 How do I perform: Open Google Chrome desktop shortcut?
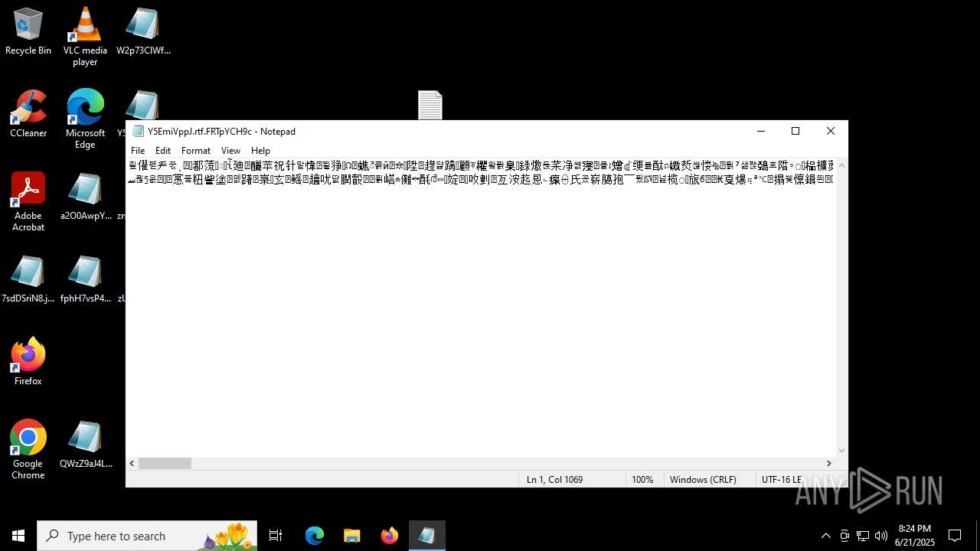(x=28, y=450)
